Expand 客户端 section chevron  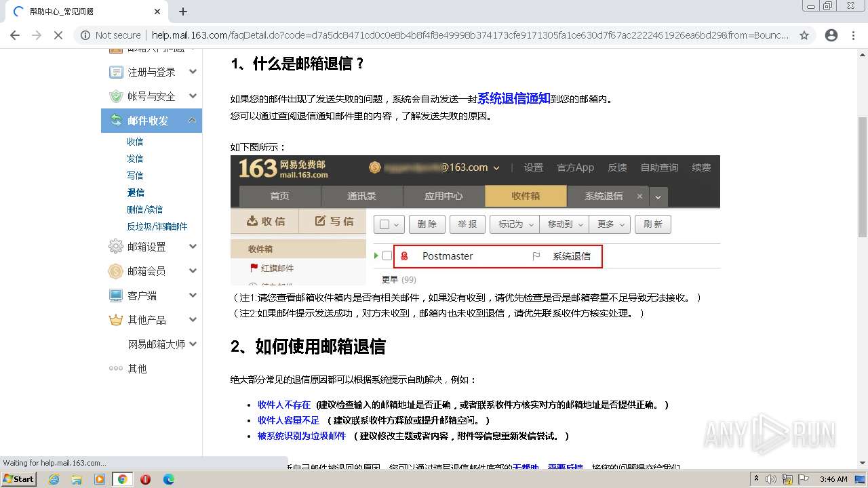(x=193, y=296)
